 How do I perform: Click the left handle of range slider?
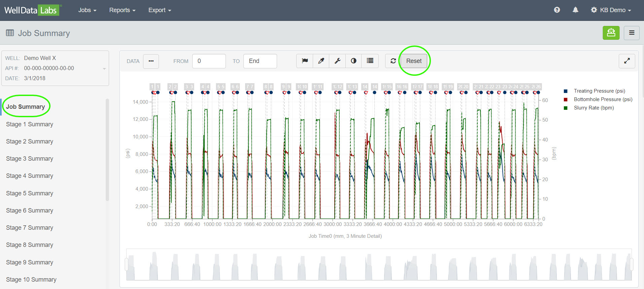(x=127, y=264)
